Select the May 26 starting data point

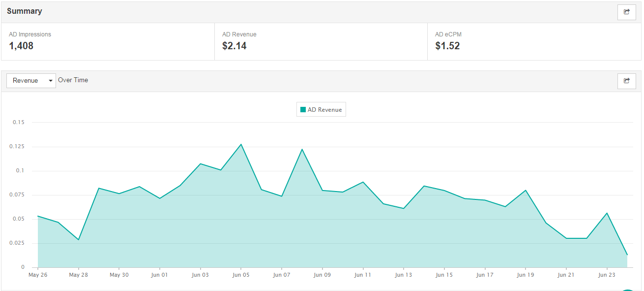(x=38, y=216)
